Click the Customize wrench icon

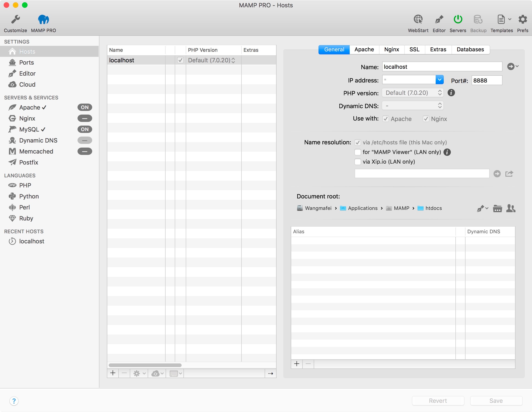[15, 19]
